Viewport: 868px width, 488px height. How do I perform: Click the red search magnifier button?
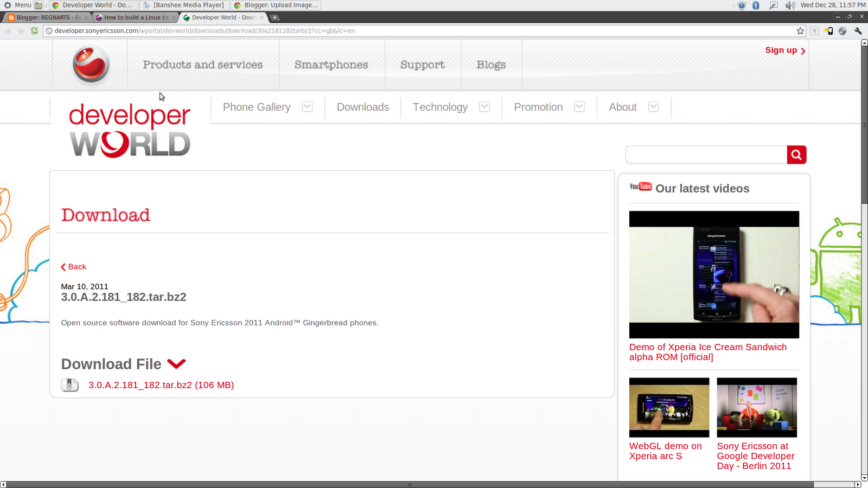point(796,155)
